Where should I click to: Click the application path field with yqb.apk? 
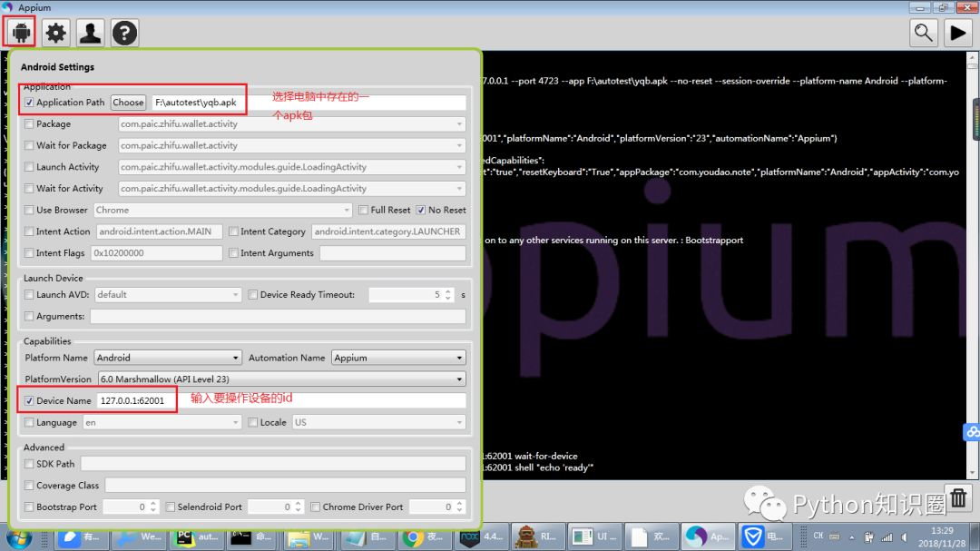(309, 102)
